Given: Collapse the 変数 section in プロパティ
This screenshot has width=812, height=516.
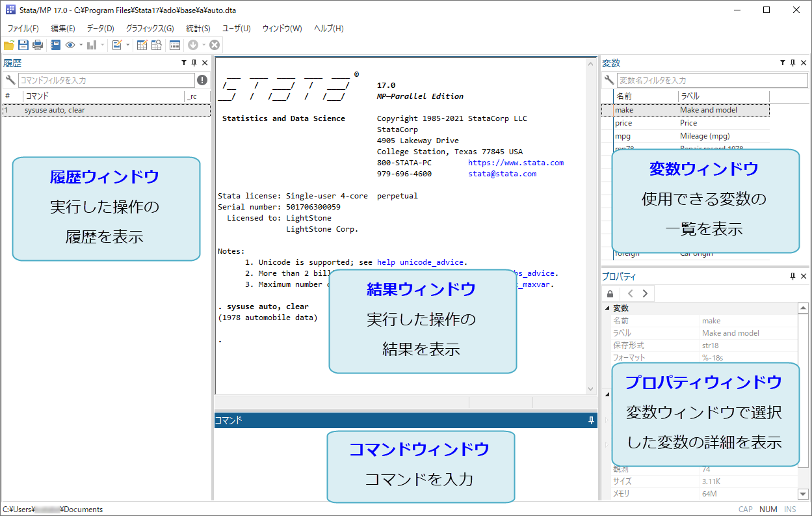Looking at the screenshot, I should [x=608, y=308].
